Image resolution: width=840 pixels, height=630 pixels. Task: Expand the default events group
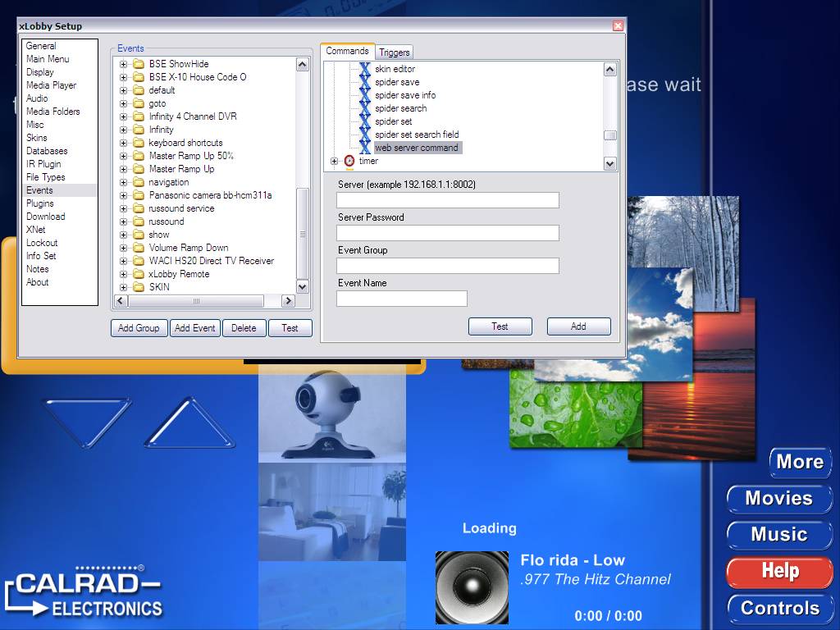(x=123, y=90)
